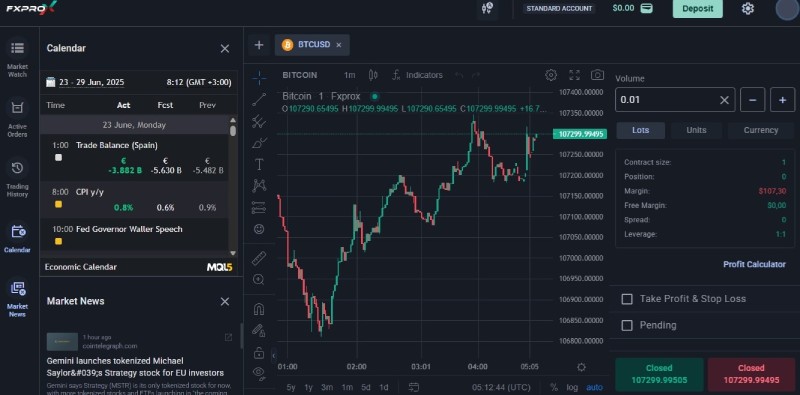The image size is (800, 395).
Task: Close the Market News panel
Action: [224, 302]
